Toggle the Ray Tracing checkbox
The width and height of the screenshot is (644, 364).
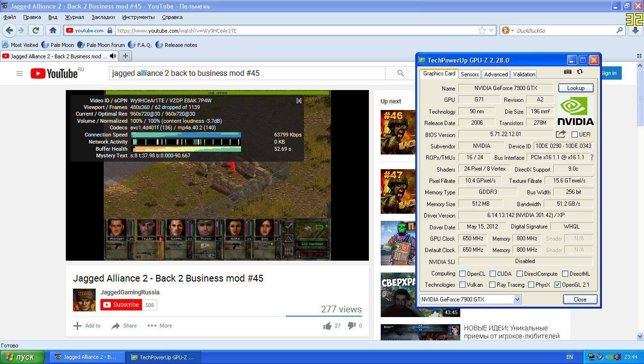click(492, 285)
